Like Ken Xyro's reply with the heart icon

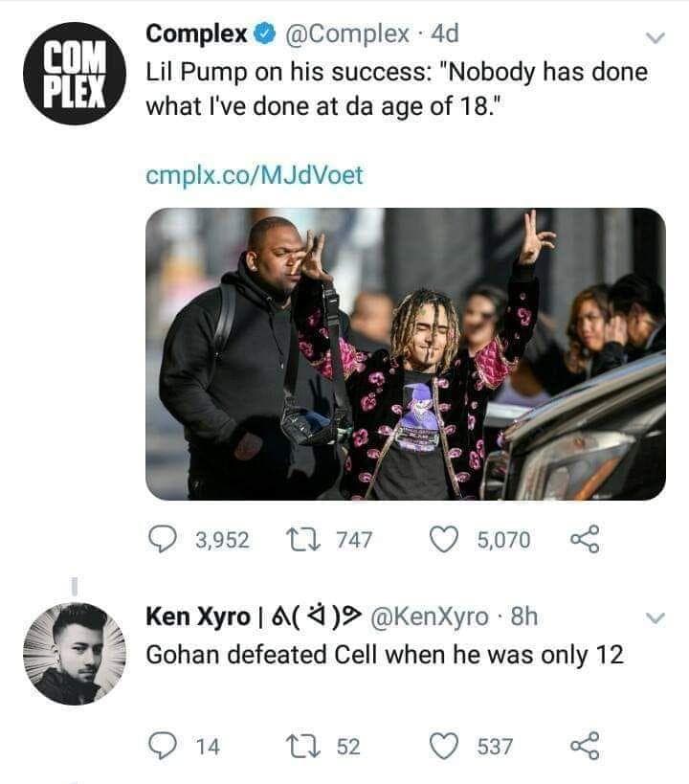pyautogui.click(x=441, y=746)
